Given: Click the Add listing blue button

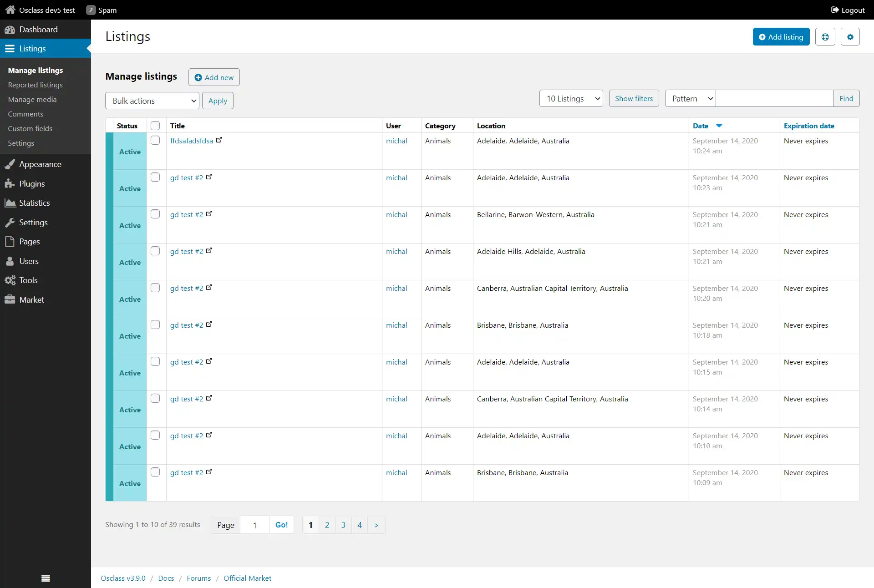Looking at the screenshot, I should [x=781, y=37].
